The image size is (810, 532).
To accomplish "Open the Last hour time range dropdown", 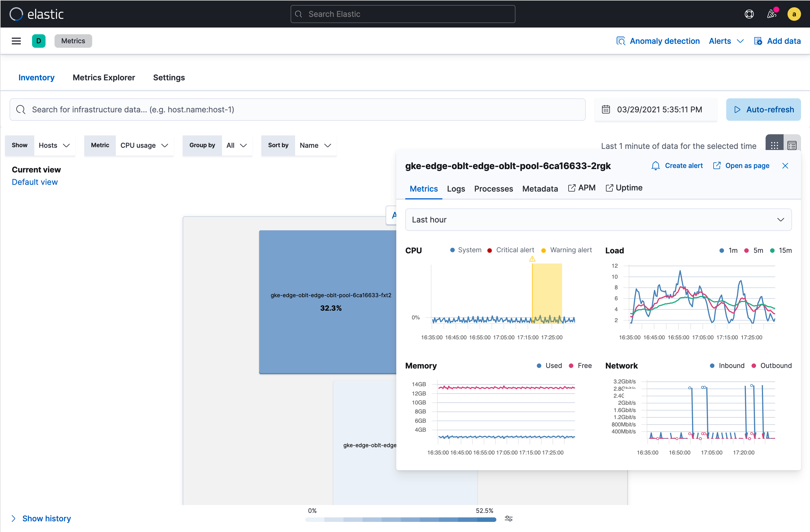I will 598,219.
